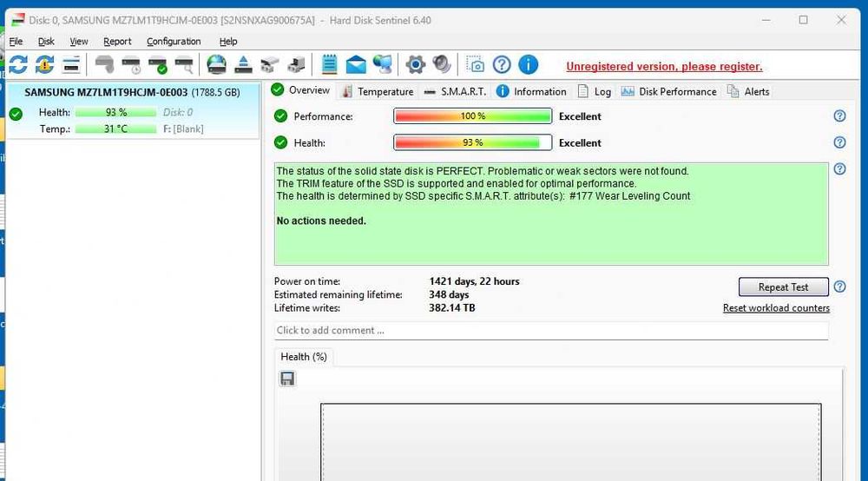Click the speaker sound toolbar icon
This screenshot has height=481, width=868.
click(442, 65)
